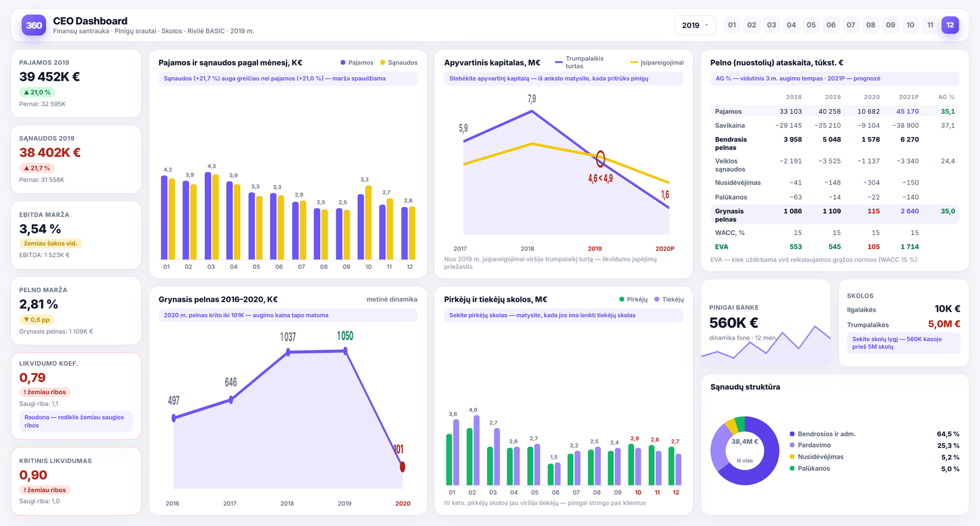This screenshot has height=526, width=980.
Task: Click Trumpalaikės debt value 5,0M €
Action: [944, 324]
